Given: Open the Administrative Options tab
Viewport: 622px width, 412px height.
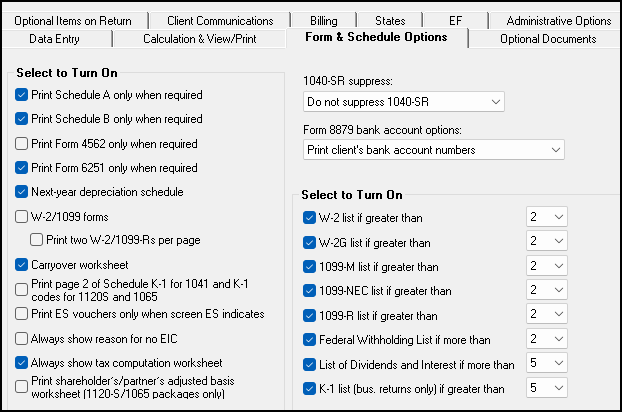Looking at the screenshot, I should (x=558, y=20).
